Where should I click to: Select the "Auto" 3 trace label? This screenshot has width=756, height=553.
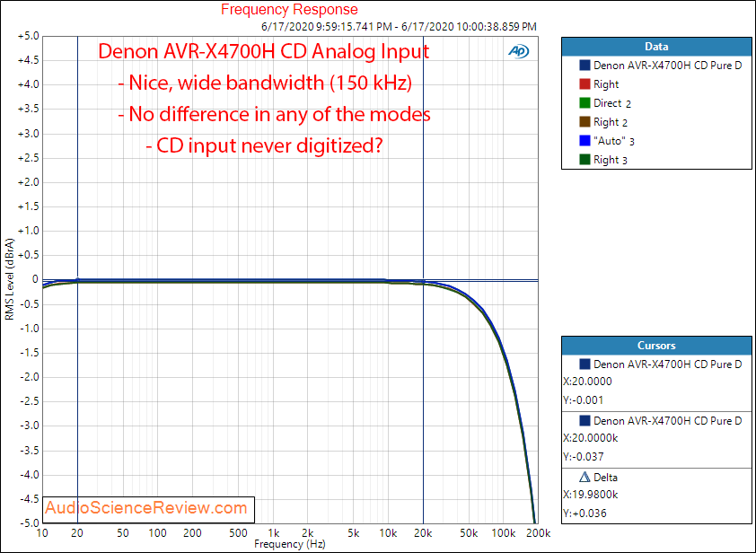click(x=614, y=141)
